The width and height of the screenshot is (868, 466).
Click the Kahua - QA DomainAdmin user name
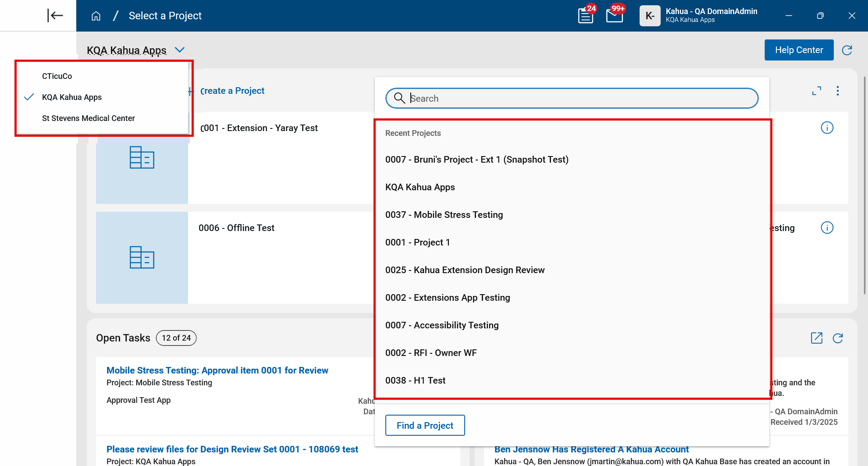(x=711, y=11)
